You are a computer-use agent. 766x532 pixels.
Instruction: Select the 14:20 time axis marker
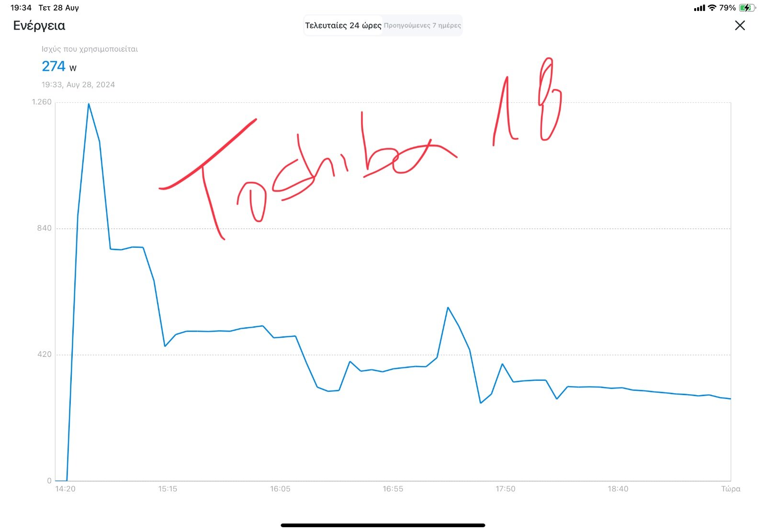[65, 488]
